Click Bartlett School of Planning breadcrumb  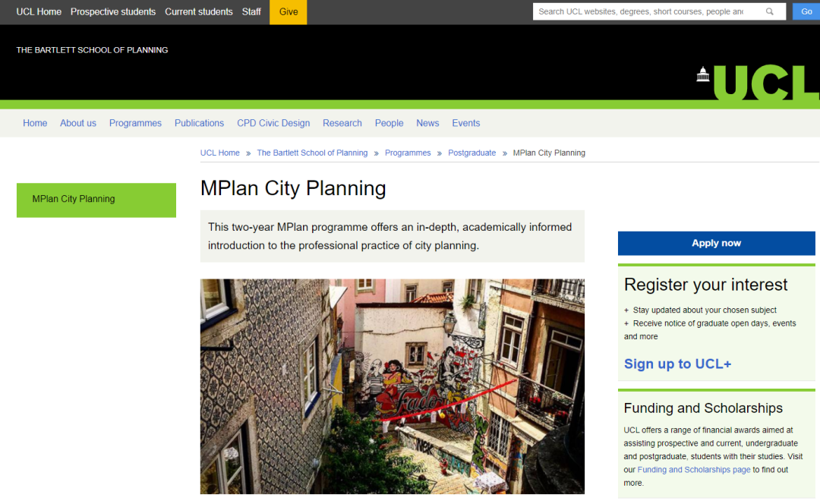pyautogui.click(x=312, y=153)
